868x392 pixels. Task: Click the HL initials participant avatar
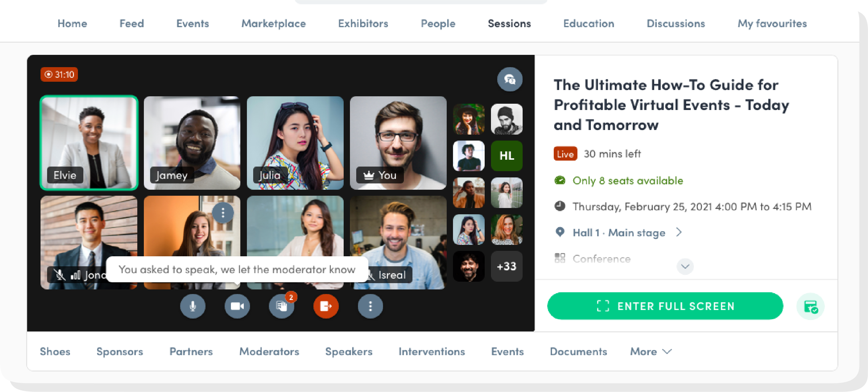(506, 156)
